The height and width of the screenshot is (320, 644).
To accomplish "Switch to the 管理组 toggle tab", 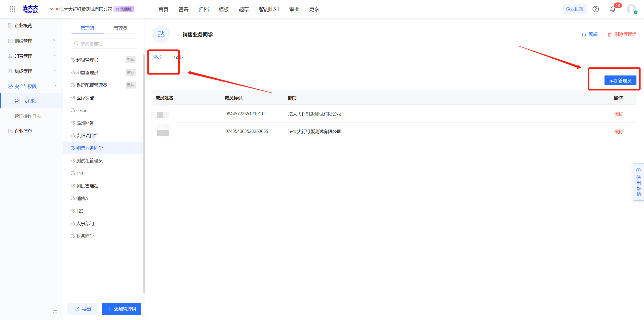I will click(x=87, y=28).
